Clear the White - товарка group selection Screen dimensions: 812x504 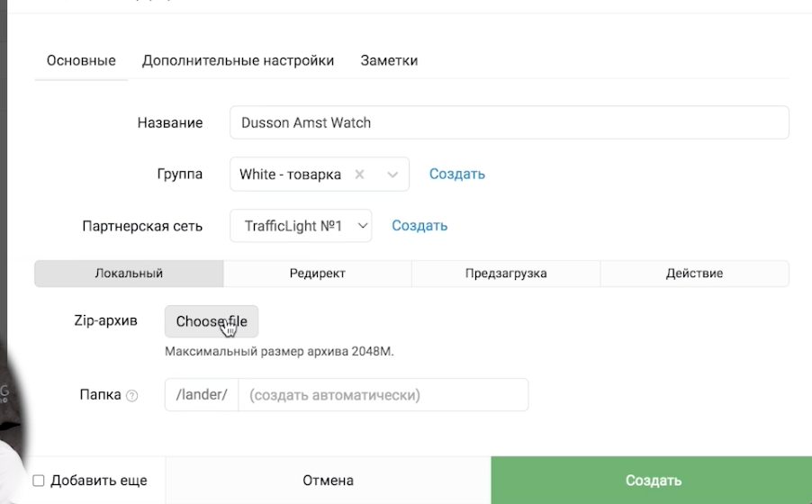359,175
